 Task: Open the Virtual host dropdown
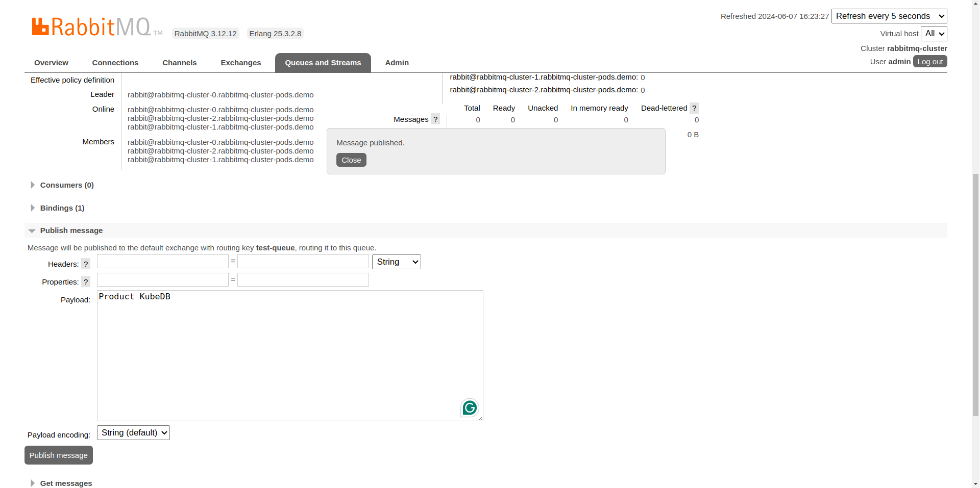click(934, 34)
